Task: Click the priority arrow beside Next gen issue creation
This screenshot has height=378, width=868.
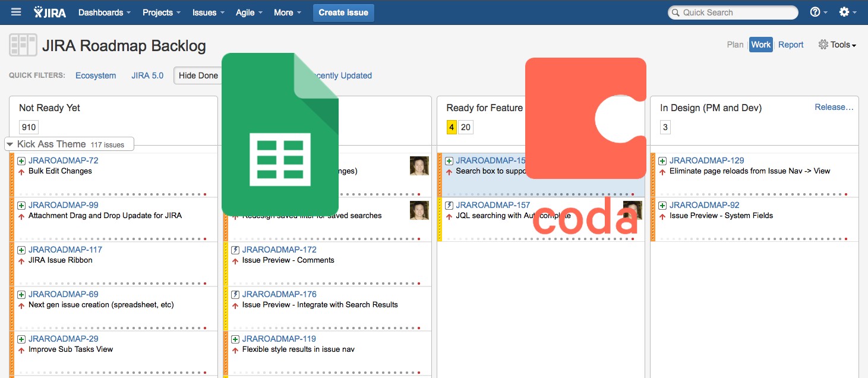Action: tap(21, 305)
